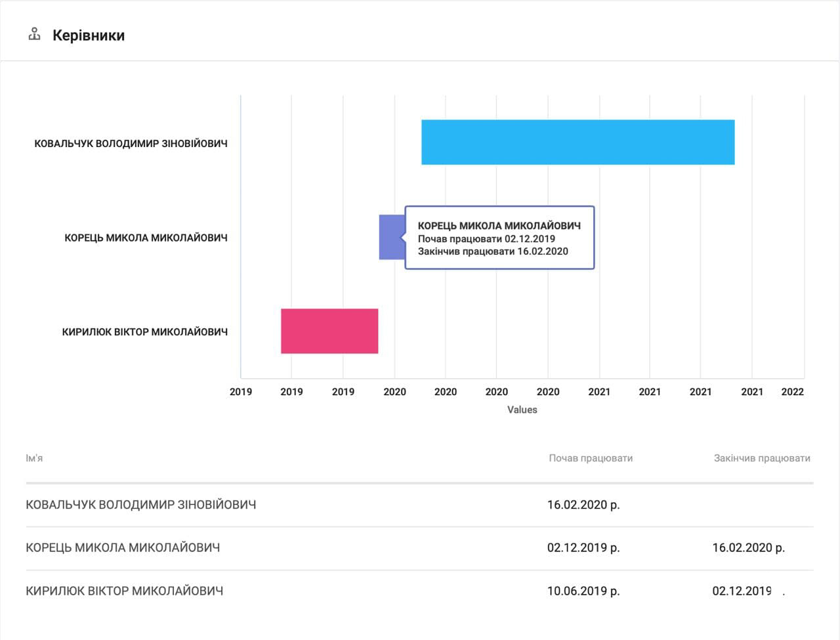Click the 2022 axis tick label
Viewport: 840px width, 640px height.
[792, 392]
